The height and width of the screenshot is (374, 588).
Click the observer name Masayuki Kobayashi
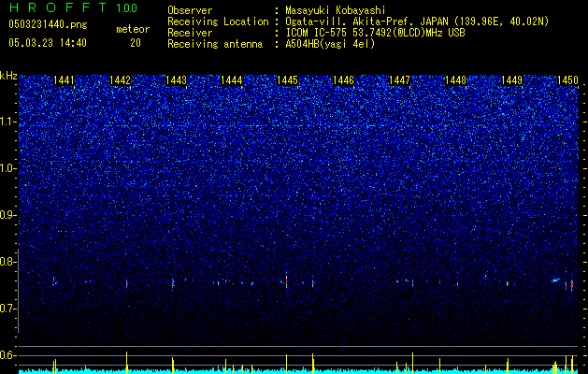pos(336,10)
